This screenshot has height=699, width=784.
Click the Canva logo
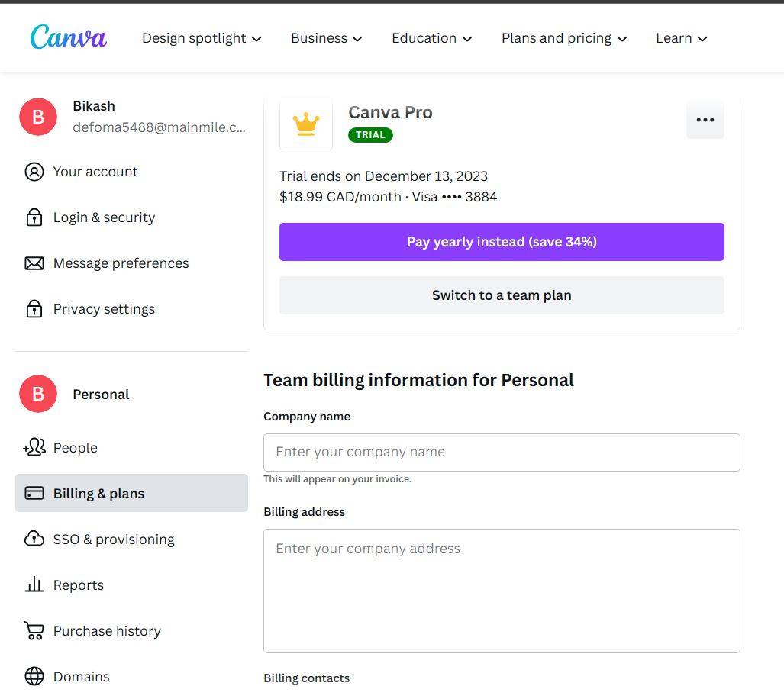pyautogui.click(x=68, y=37)
